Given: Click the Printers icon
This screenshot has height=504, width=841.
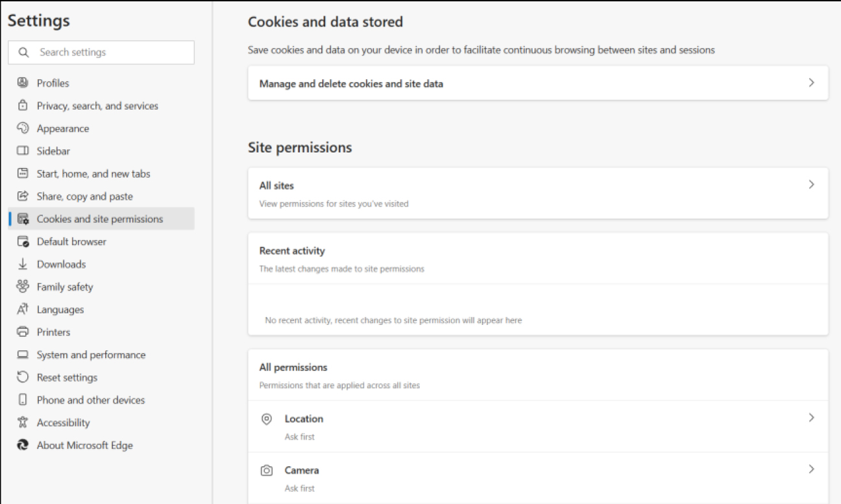Looking at the screenshot, I should (x=23, y=332).
